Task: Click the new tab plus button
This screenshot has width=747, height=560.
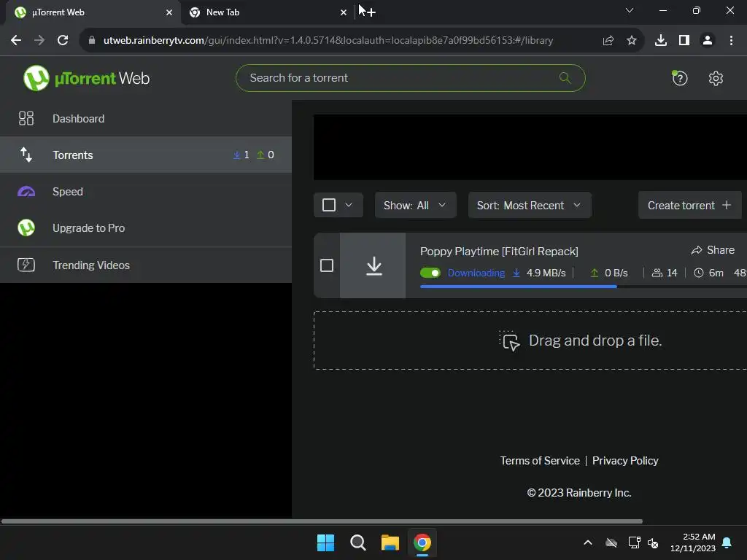Action: [x=371, y=12]
